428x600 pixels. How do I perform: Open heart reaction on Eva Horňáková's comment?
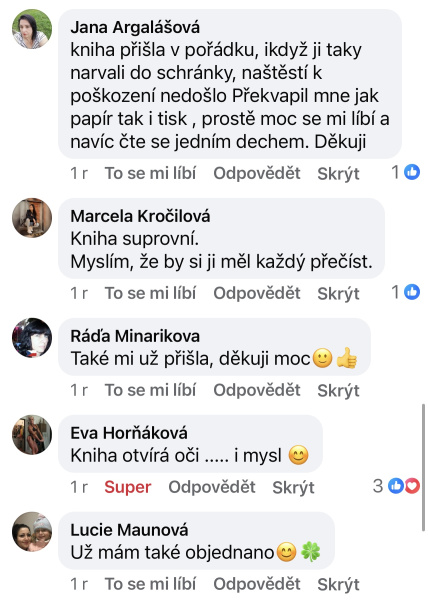413,486
